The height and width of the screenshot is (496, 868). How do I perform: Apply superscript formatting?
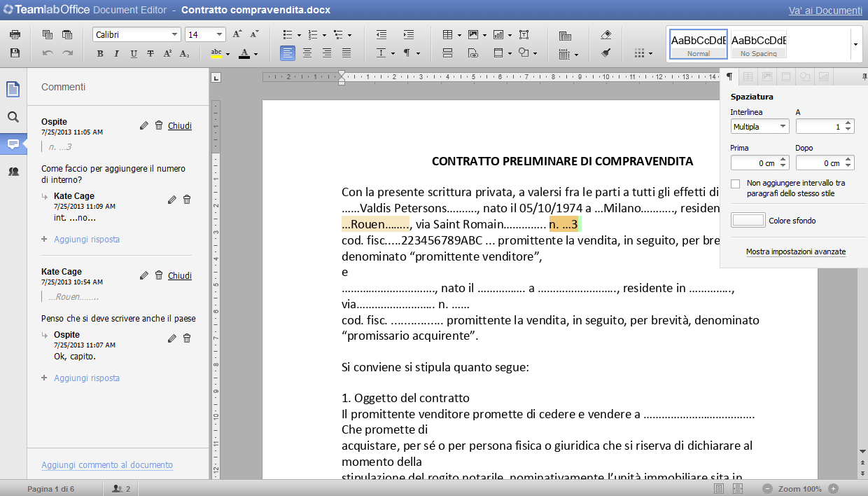pyautogui.click(x=167, y=53)
